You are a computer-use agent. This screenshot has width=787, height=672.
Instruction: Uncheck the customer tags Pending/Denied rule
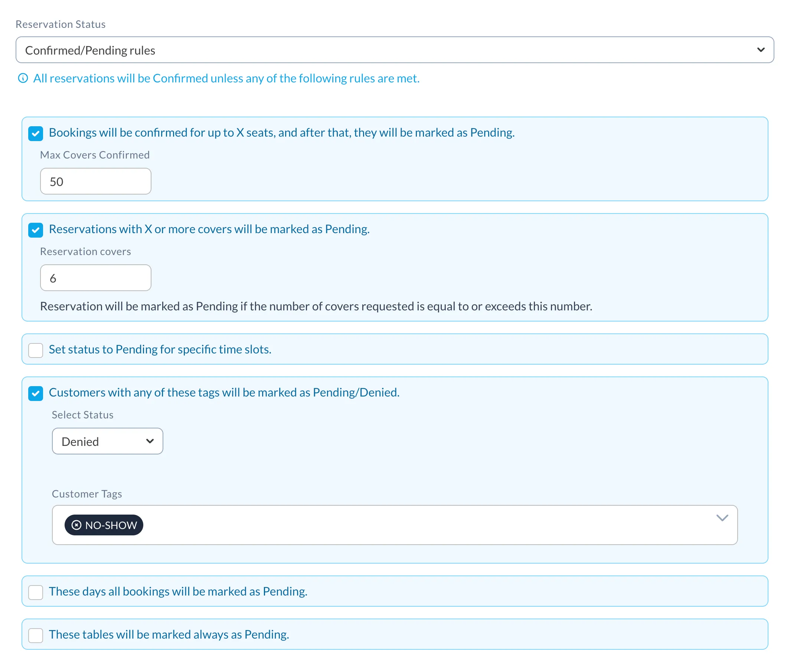tap(36, 393)
